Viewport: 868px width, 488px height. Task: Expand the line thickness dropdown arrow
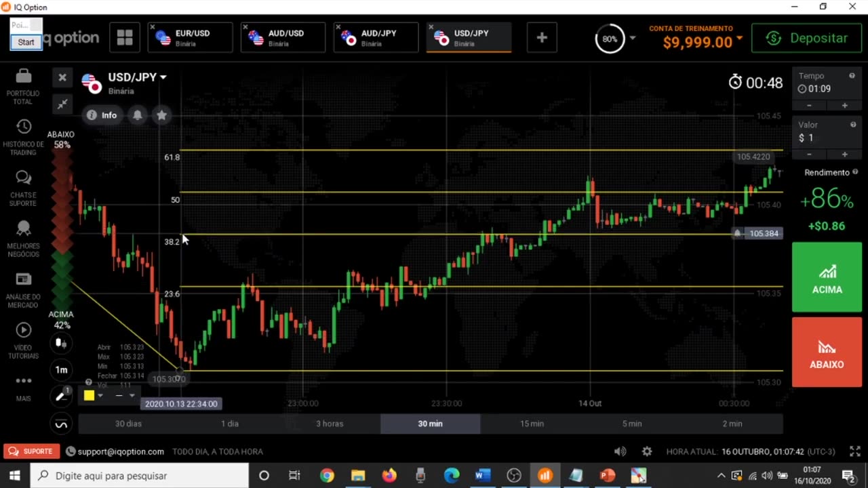pos(132,395)
